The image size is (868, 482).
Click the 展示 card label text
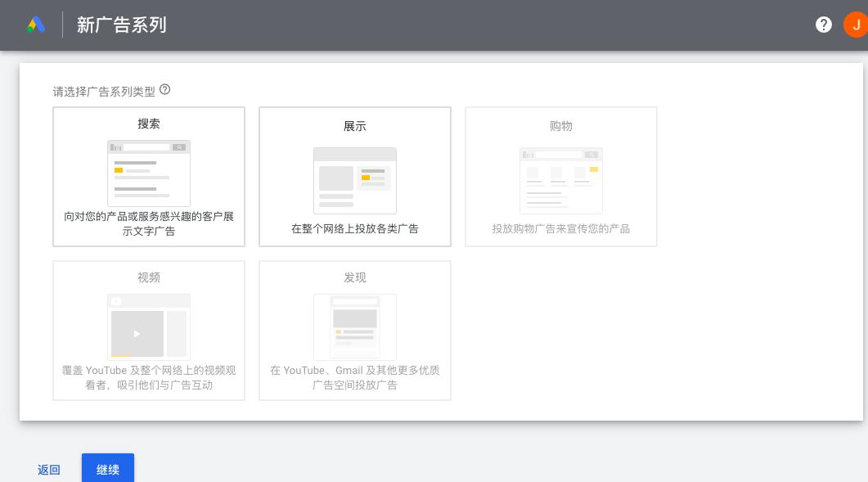point(355,126)
